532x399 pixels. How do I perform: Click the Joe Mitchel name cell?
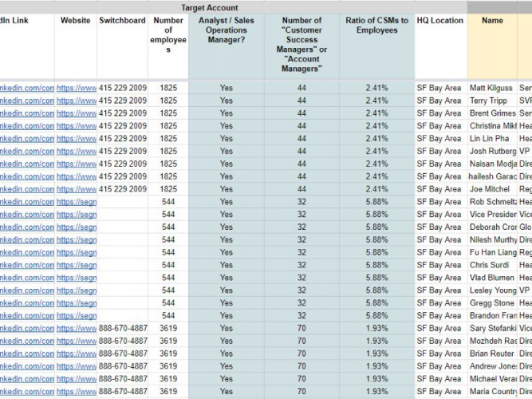[492, 189]
